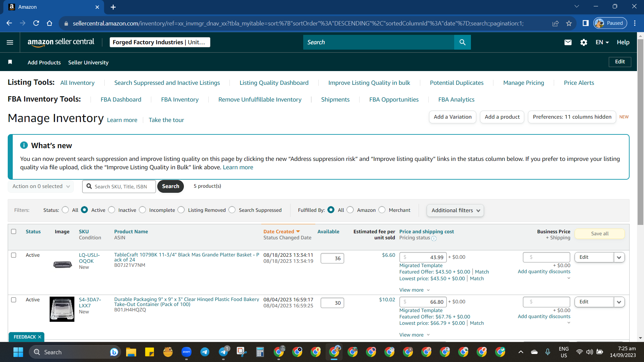This screenshot has height=362, width=644.
Task: Open the paused profile avatar button
Action: (610, 23)
